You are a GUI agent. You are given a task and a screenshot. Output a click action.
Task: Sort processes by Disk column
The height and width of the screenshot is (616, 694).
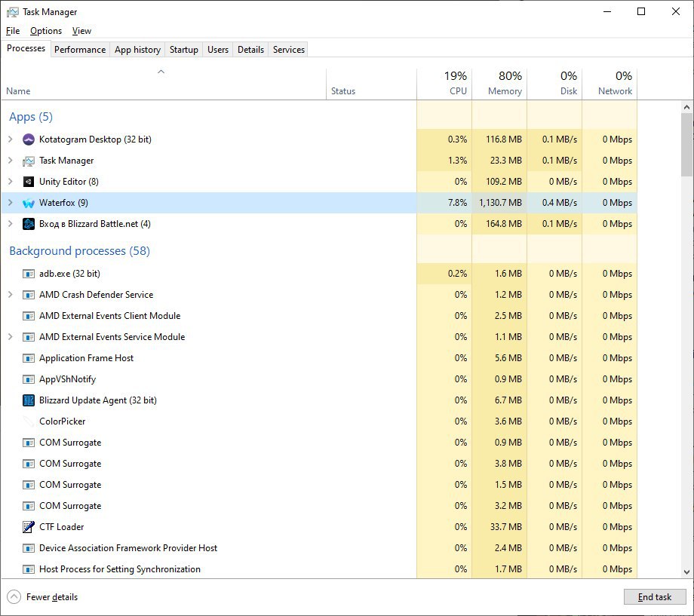pos(554,84)
